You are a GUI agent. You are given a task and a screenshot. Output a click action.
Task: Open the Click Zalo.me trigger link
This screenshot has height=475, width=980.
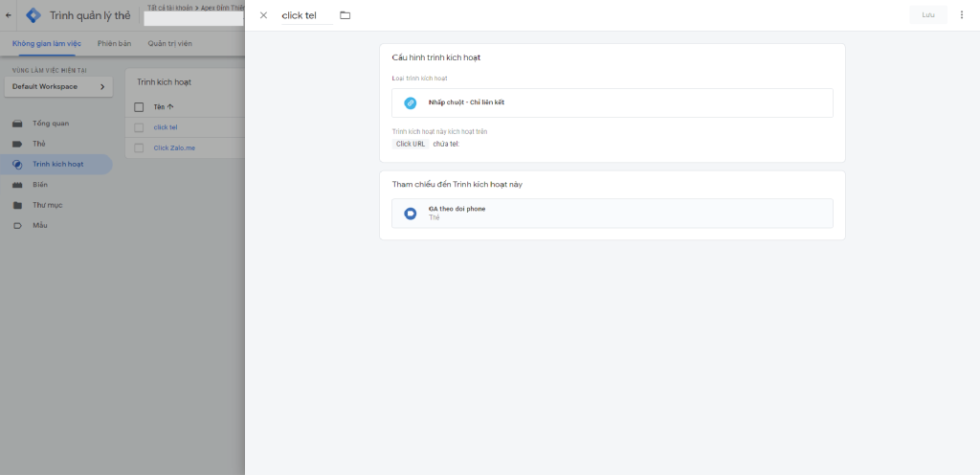tap(174, 147)
